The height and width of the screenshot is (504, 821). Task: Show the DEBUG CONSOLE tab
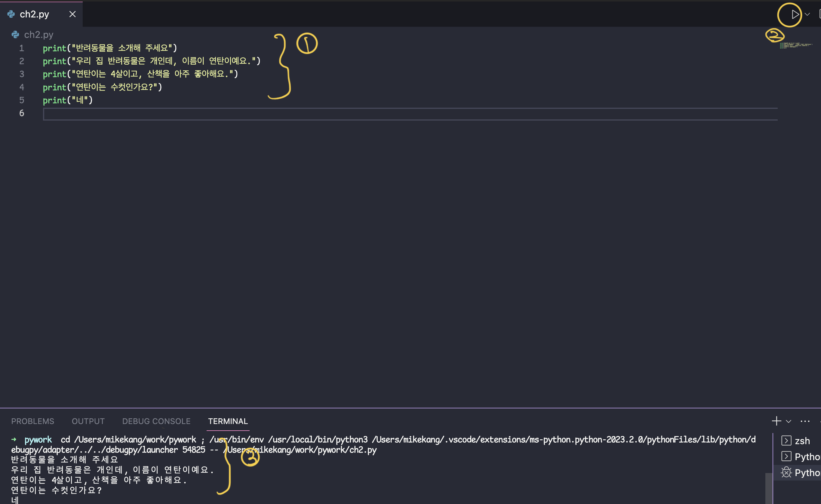[x=156, y=421]
